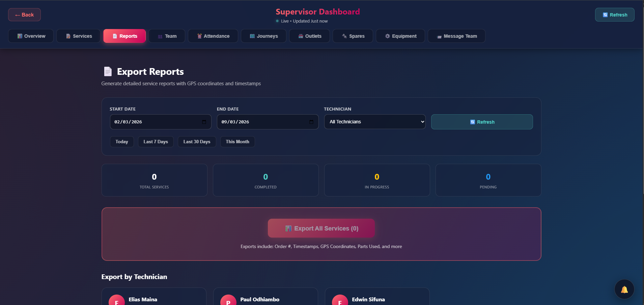The height and width of the screenshot is (305, 644).
Task: Click the Export Reports document icon
Action: 108,71
